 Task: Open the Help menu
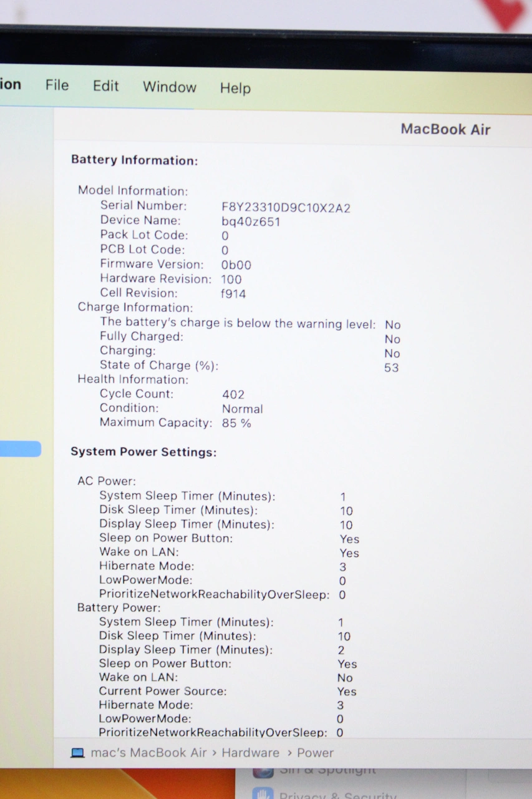point(235,88)
